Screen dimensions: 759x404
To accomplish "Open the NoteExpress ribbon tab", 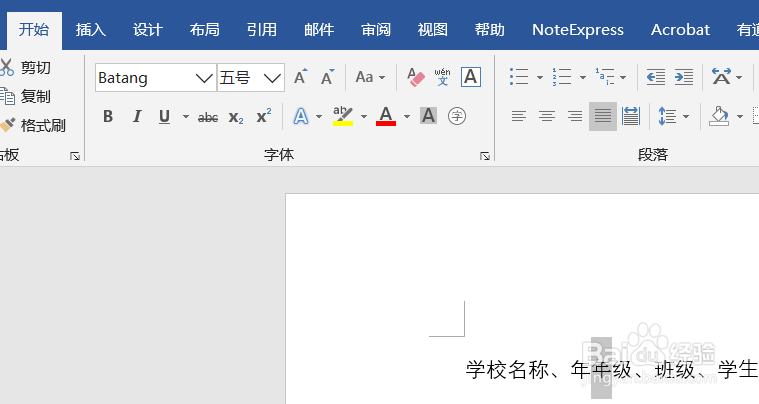I will (577, 30).
